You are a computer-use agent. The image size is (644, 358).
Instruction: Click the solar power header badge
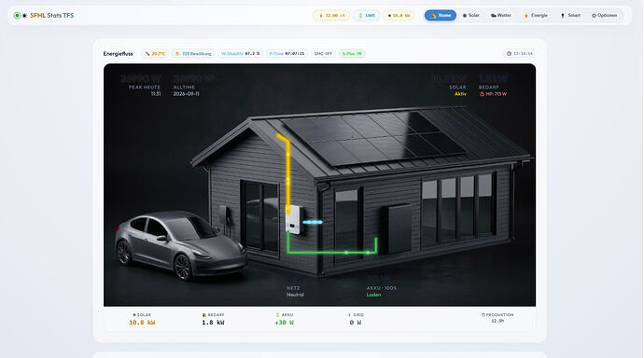(x=399, y=16)
